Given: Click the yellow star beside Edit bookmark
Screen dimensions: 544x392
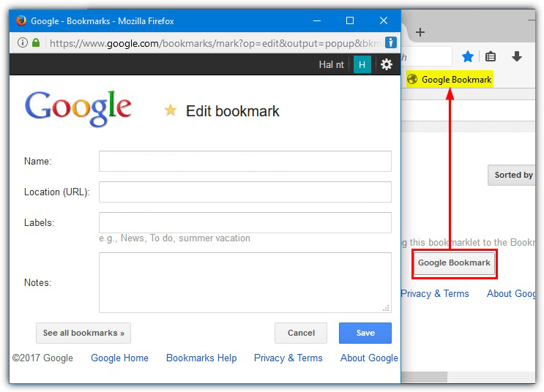Looking at the screenshot, I should coord(171,110).
